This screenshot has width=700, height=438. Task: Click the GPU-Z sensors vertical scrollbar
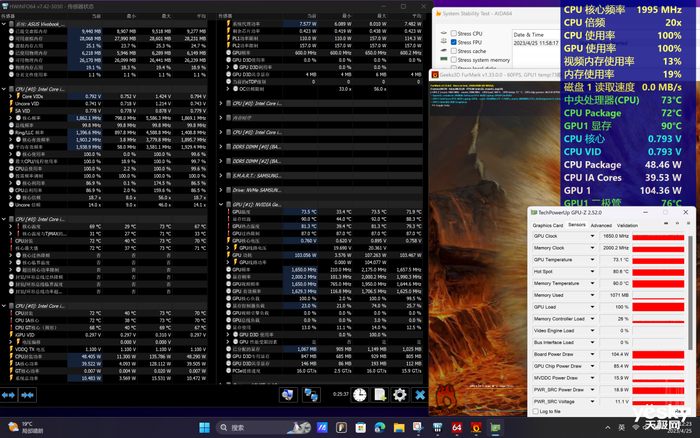[x=690, y=292]
